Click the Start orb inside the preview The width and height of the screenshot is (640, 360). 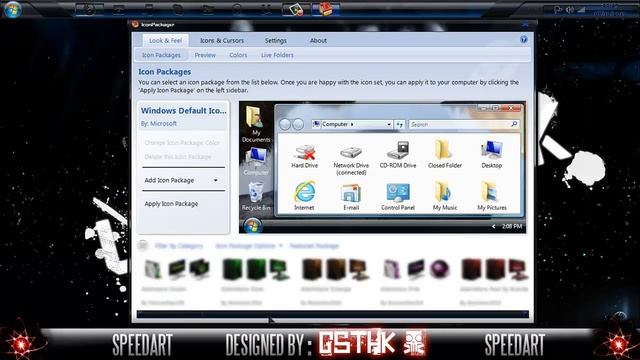point(252,226)
